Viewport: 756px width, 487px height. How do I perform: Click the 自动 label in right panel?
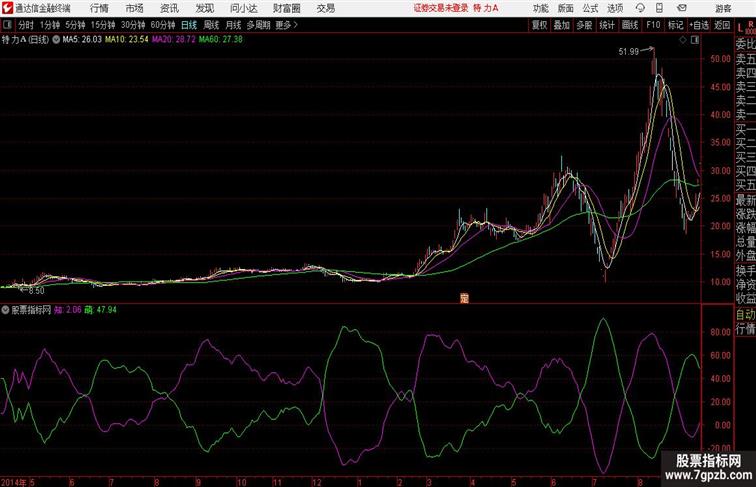[x=745, y=314]
